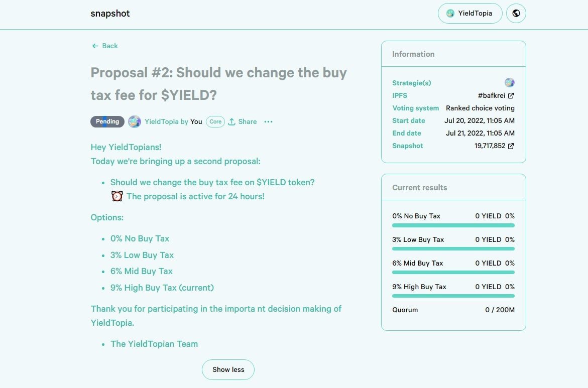Click the Core badge
This screenshot has height=388, width=588.
click(215, 121)
